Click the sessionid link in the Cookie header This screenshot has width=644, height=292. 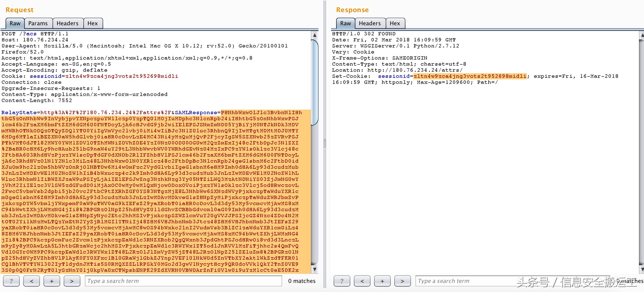tap(45, 76)
